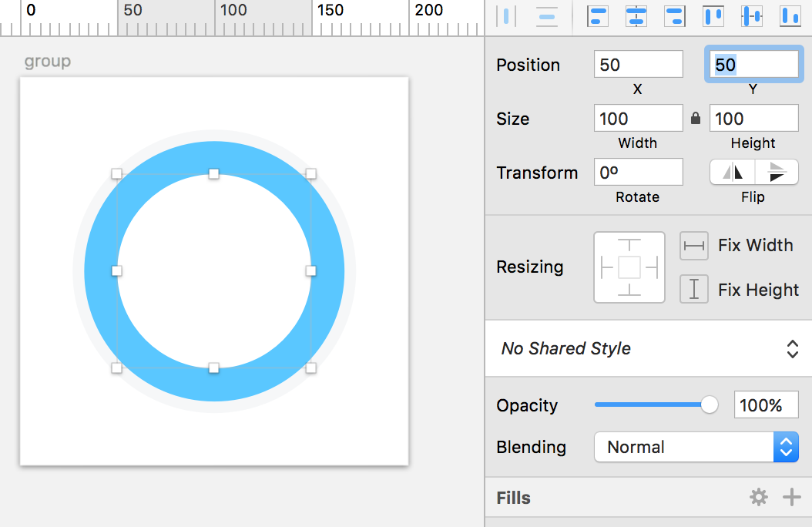Viewport: 812px width, 527px height.
Task: Add a new fill with the plus button
Action: click(x=791, y=498)
